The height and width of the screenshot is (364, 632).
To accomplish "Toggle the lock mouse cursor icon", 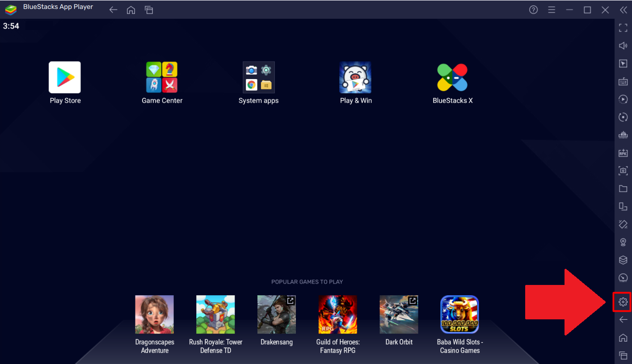I will tap(623, 63).
